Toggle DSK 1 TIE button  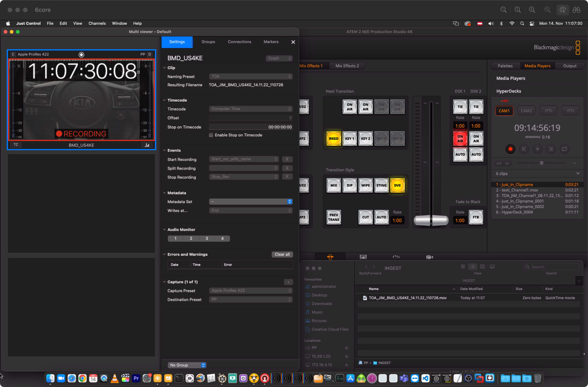460,107
